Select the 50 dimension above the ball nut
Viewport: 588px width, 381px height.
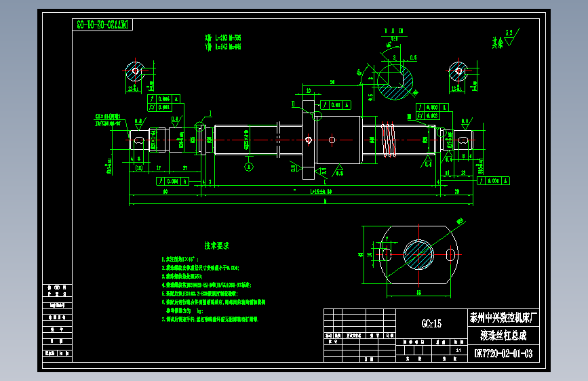click(x=332, y=82)
